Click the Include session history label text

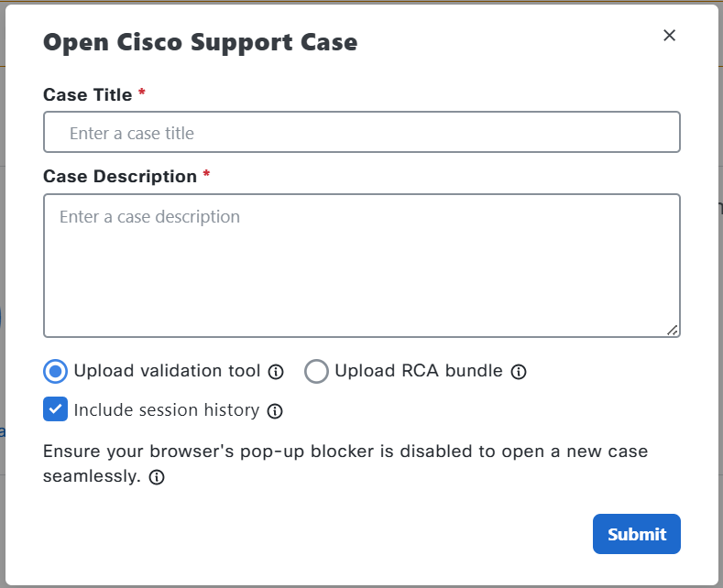tap(167, 410)
